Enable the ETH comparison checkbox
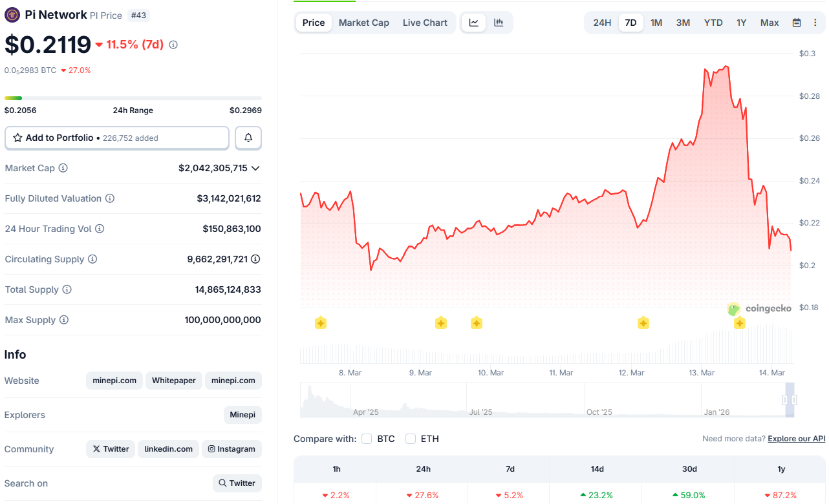Image resolution: width=829 pixels, height=504 pixels. point(410,438)
